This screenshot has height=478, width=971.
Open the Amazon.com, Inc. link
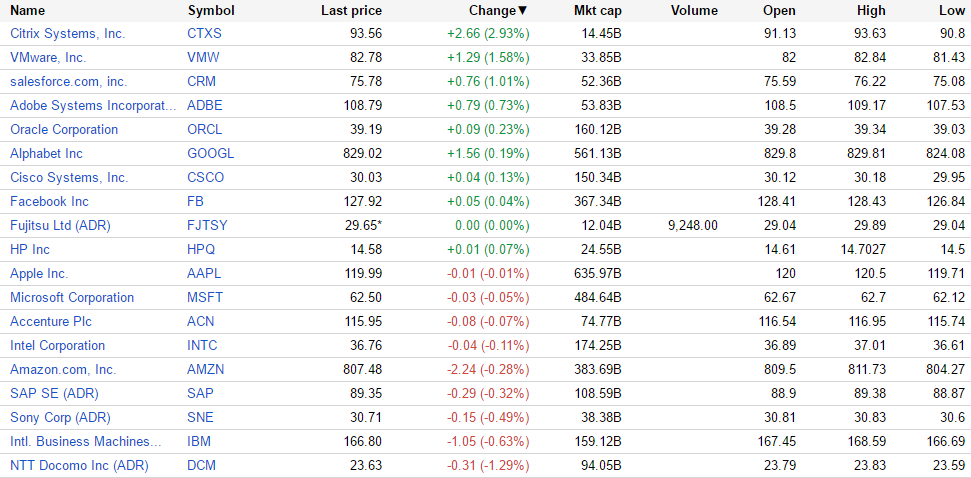63,369
